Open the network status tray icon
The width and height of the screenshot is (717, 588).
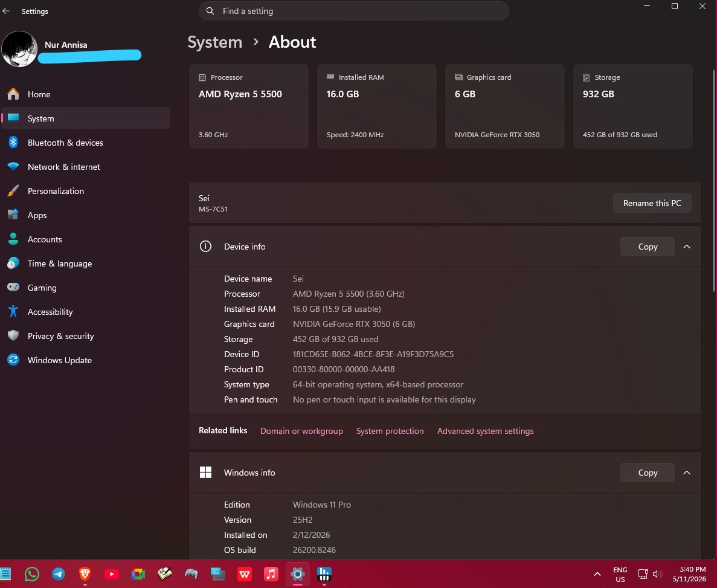[x=643, y=574]
